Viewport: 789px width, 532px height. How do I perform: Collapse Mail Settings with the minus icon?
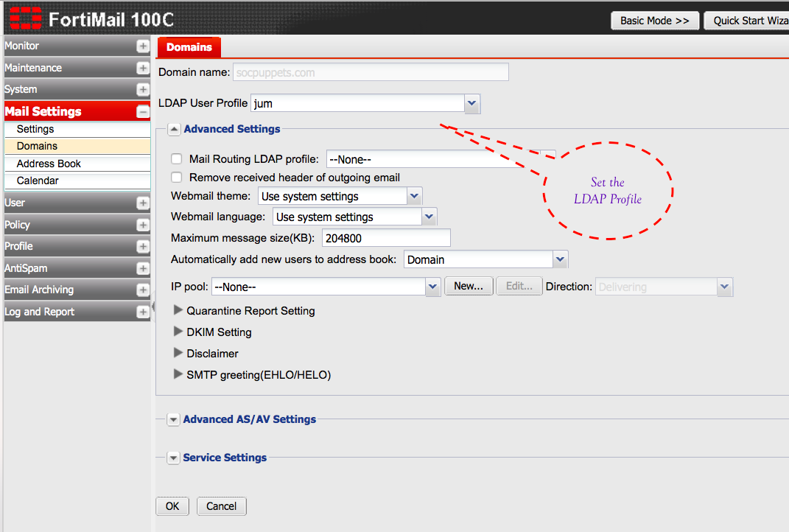pos(143,112)
